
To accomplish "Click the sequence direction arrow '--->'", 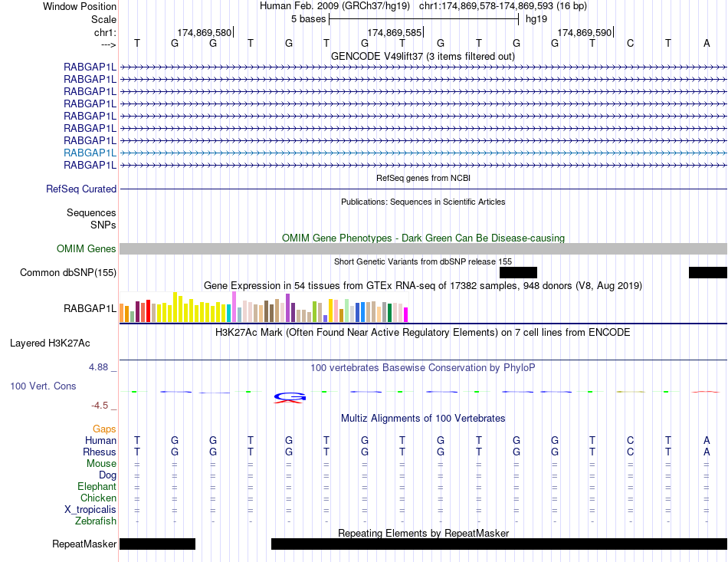I will [108, 44].
